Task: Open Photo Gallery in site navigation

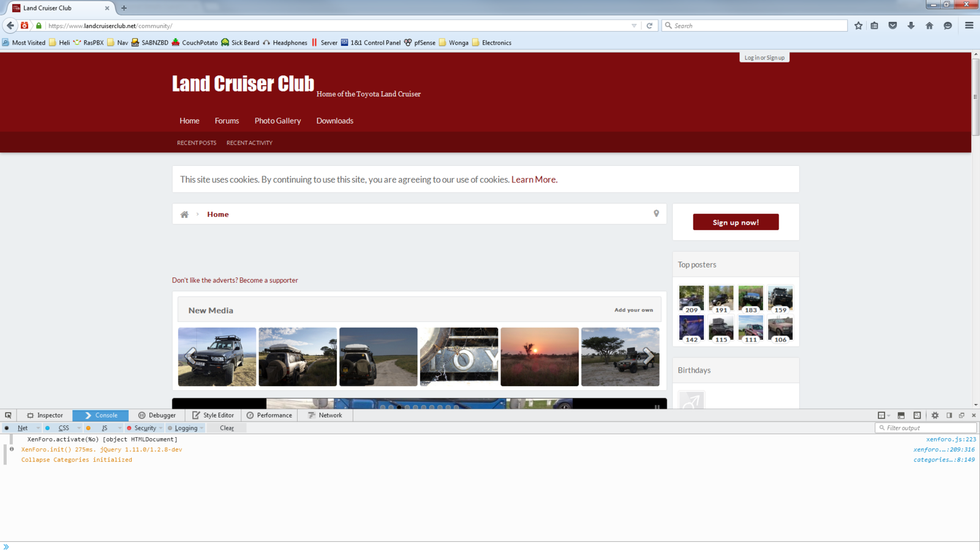Action: (277, 121)
